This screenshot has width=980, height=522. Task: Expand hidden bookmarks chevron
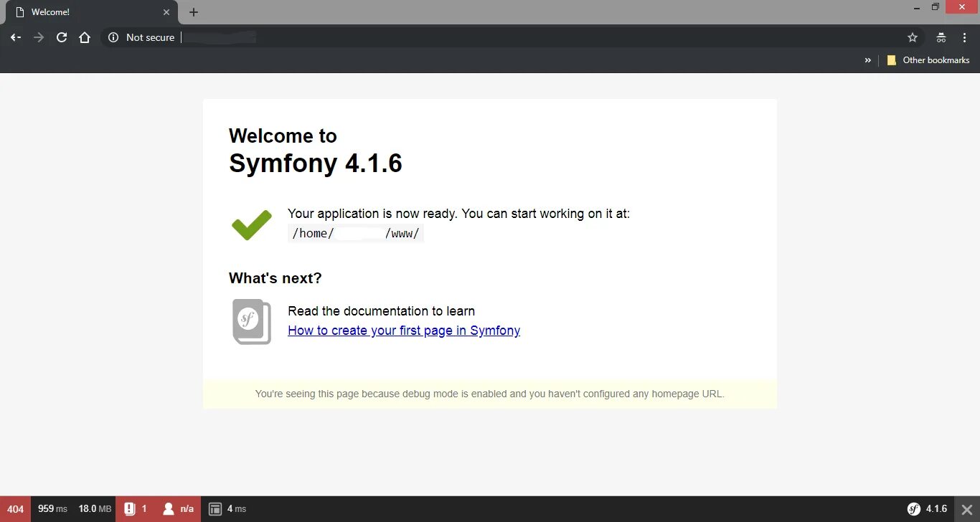tap(868, 60)
